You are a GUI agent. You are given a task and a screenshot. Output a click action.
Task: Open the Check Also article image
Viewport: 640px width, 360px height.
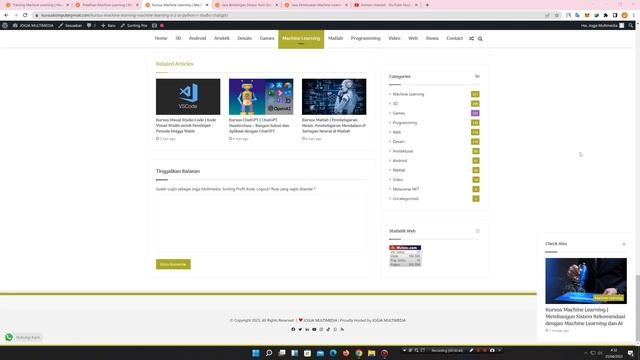[x=586, y=281]
